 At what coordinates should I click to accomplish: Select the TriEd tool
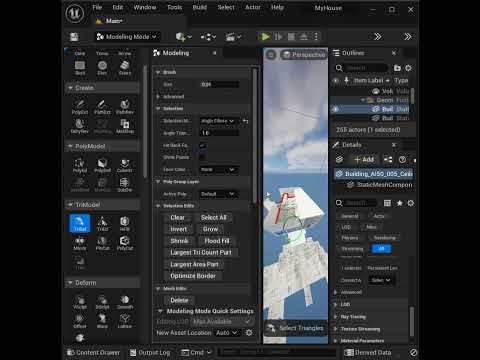coord(102,223)
